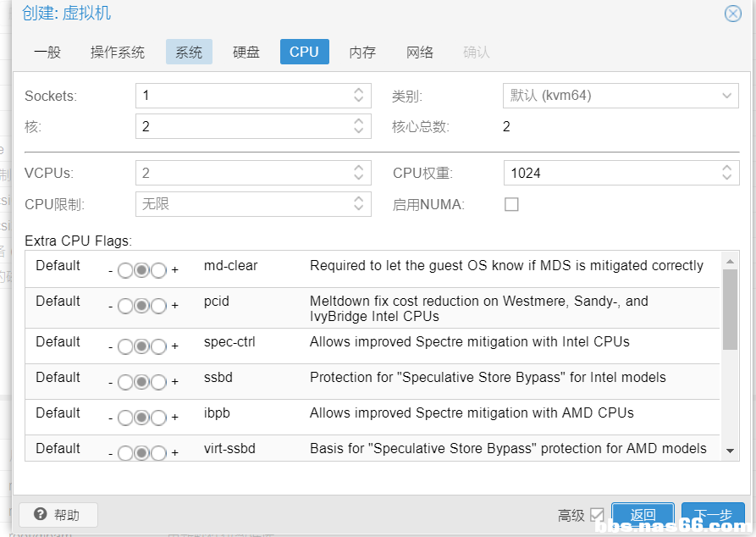Click the 下一步 next button
The image size is (756, 537).
tap(713, 515)
